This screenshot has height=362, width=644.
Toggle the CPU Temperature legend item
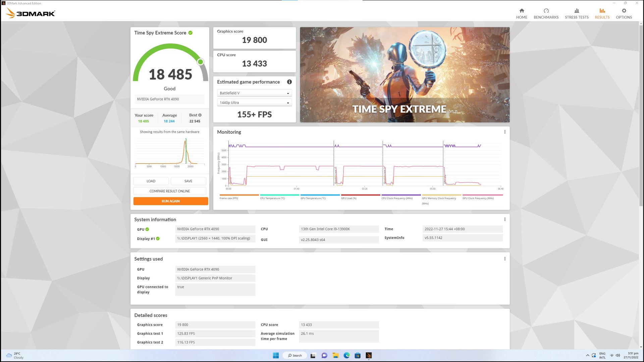tap(279, 197)
